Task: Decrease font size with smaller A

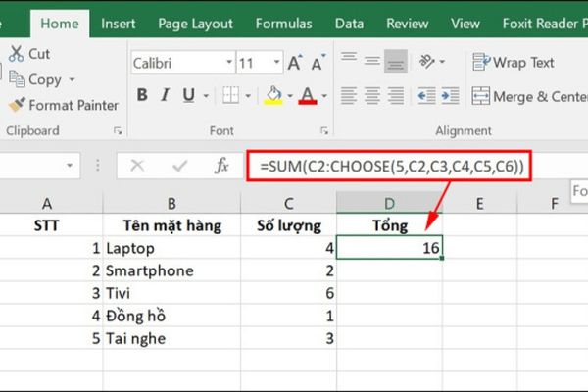Action: coord(318,63)
